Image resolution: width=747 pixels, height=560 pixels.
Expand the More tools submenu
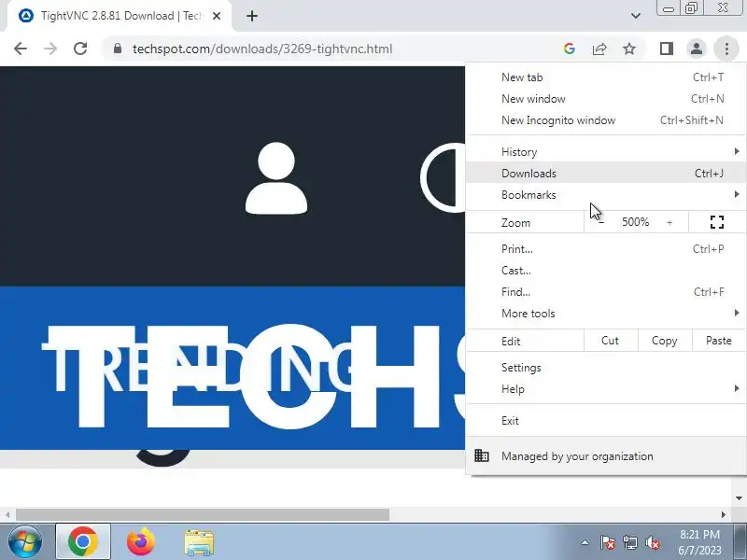[x=605, y=314]
